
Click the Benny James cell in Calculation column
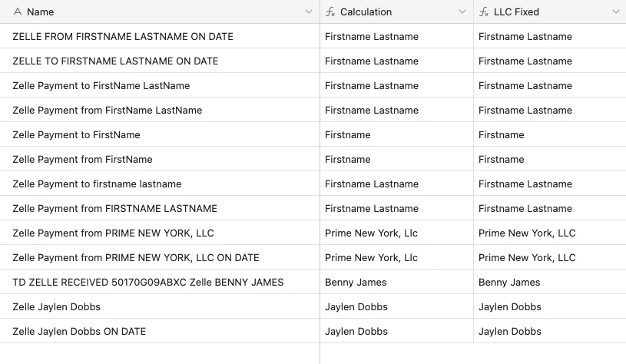pos(396,282)
